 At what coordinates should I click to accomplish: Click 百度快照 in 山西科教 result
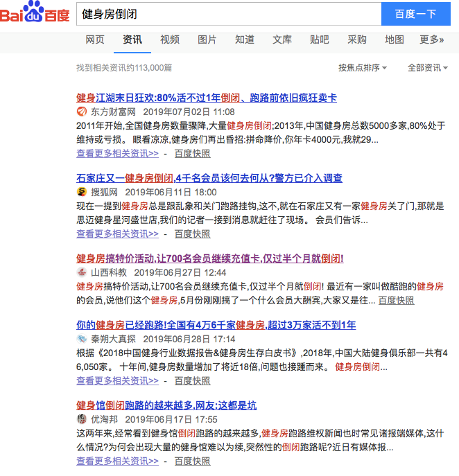396,300
